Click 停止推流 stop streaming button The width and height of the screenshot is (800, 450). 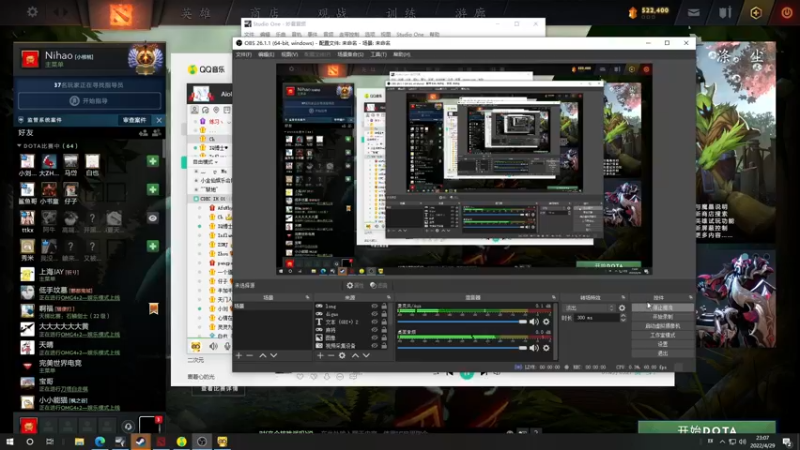[x=662, y=308]
